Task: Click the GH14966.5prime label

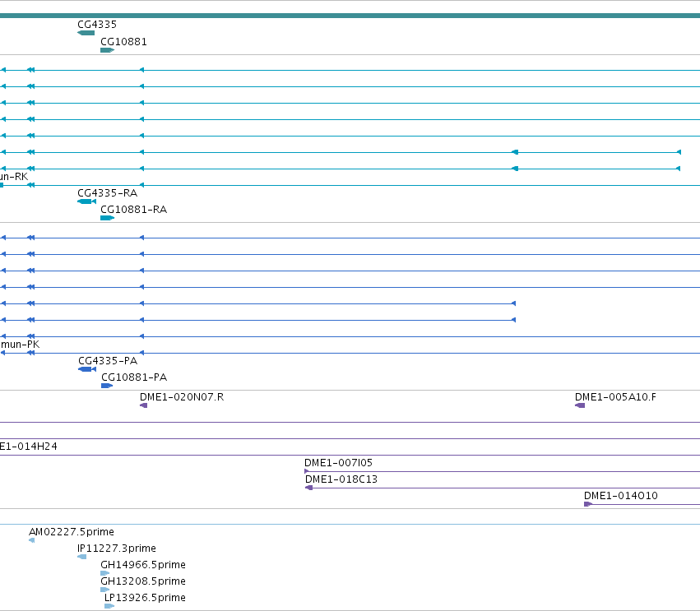Action: [143, 565]
